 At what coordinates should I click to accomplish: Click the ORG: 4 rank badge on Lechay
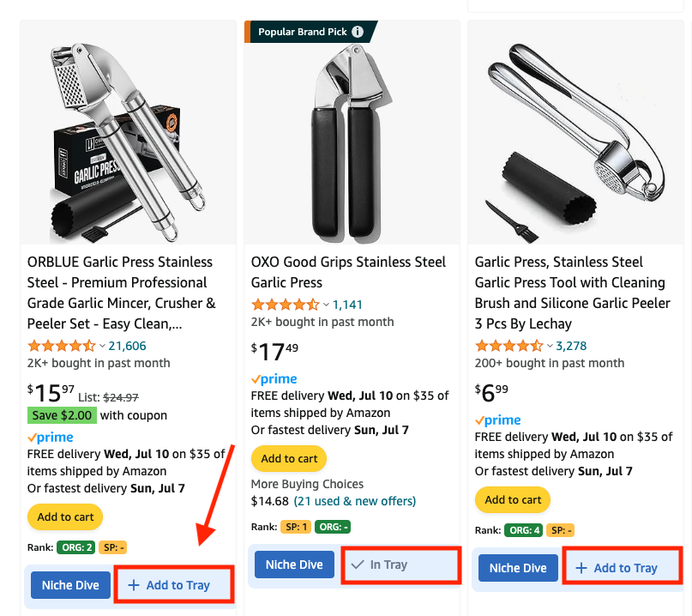[x=523, y=530]
